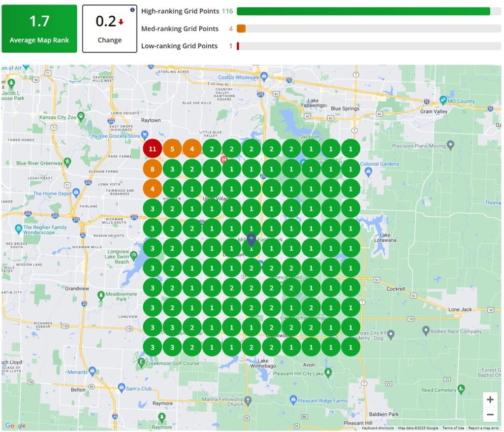Click the Creekmoor Golf Course pin
504x432 pixels.
pyautogui.click(x=141, y=362)
